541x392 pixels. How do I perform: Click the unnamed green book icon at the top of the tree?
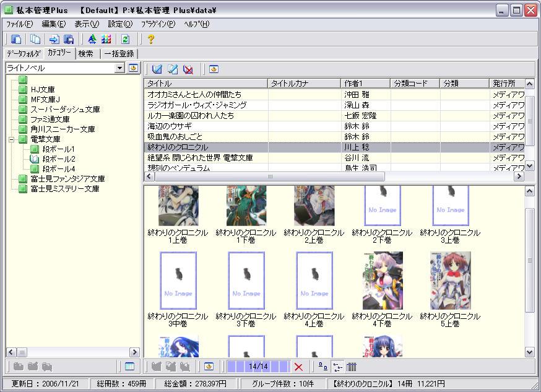click(x=23, y=80)
